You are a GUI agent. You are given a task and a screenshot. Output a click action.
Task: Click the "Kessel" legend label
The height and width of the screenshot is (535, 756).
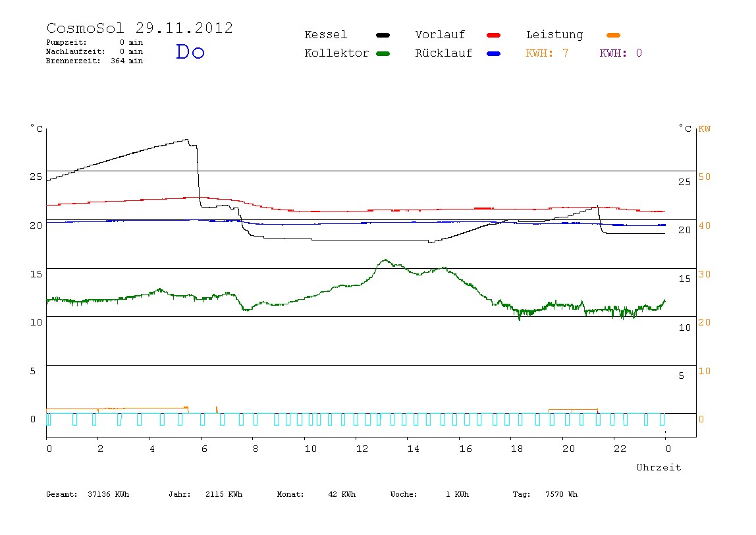[325, 35]
